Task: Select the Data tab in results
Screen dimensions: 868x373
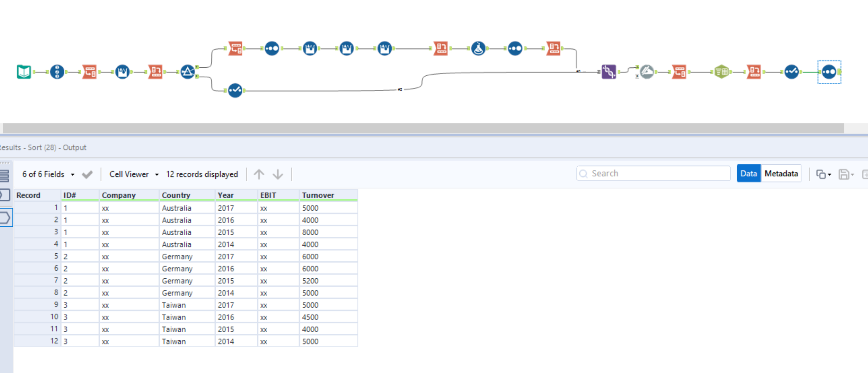Action: [x=748, y=173]
